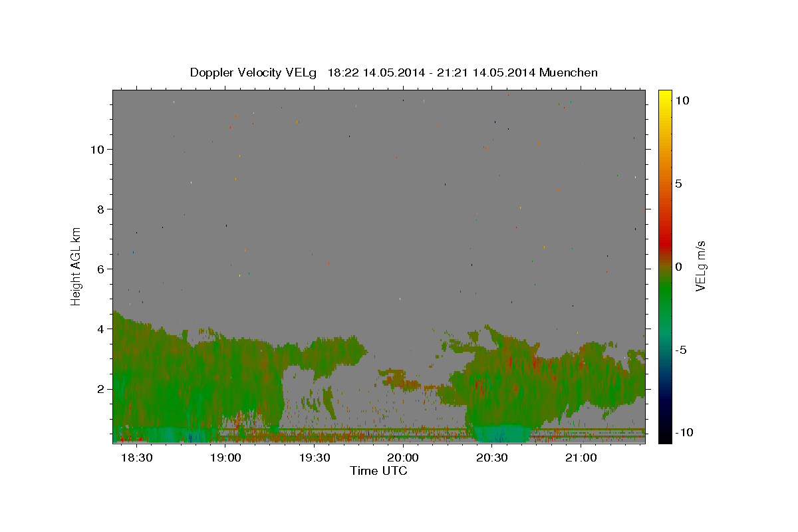Click the 'Time UTC' axis label
This screenshot has height=532, width=798.
click(x=378, y=471)
